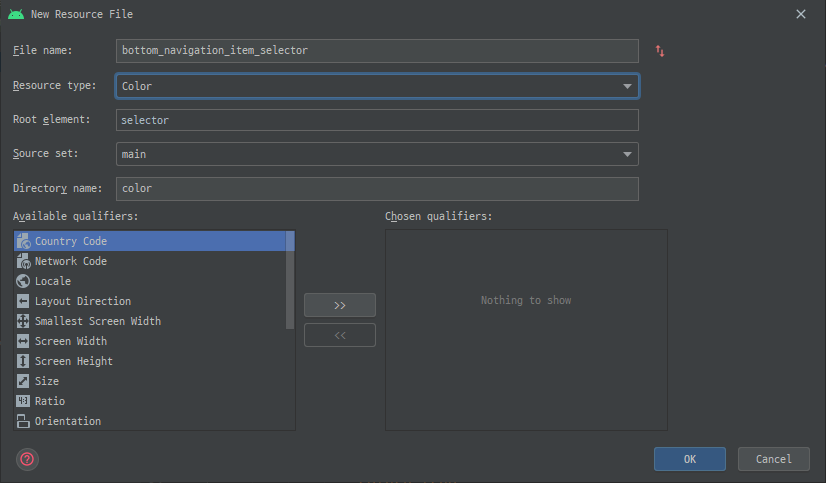
Task: Confirm with the OK button
Action: pyautogui.click(x=690, y=459)
